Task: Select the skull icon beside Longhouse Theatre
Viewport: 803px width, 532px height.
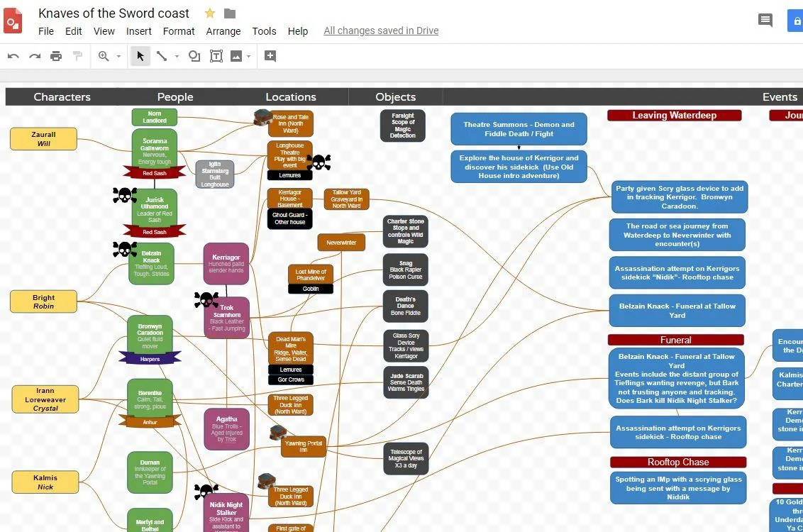Action: tap(319, 162)
